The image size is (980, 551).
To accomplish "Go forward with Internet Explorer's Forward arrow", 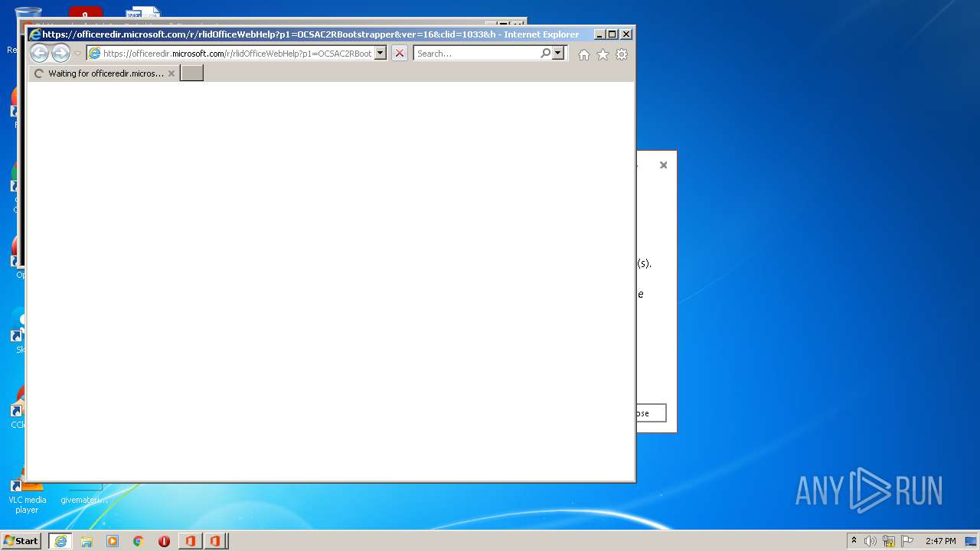I will (60, 53).
